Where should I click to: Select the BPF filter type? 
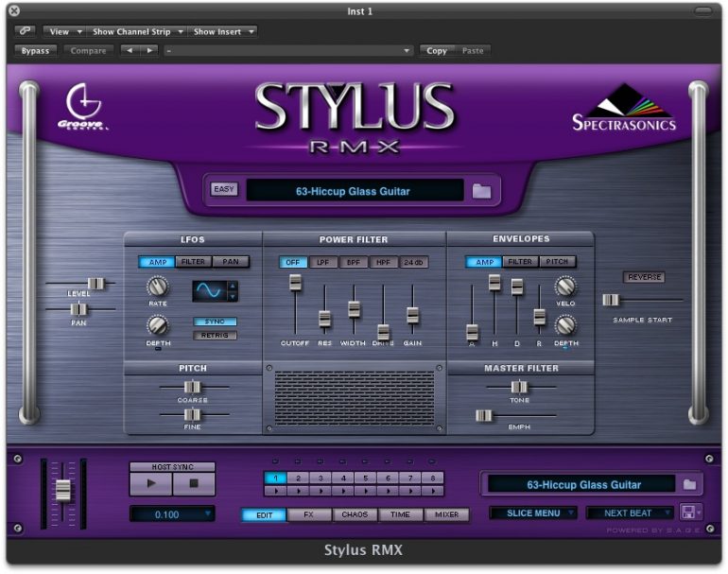click(x=354, y=262)
